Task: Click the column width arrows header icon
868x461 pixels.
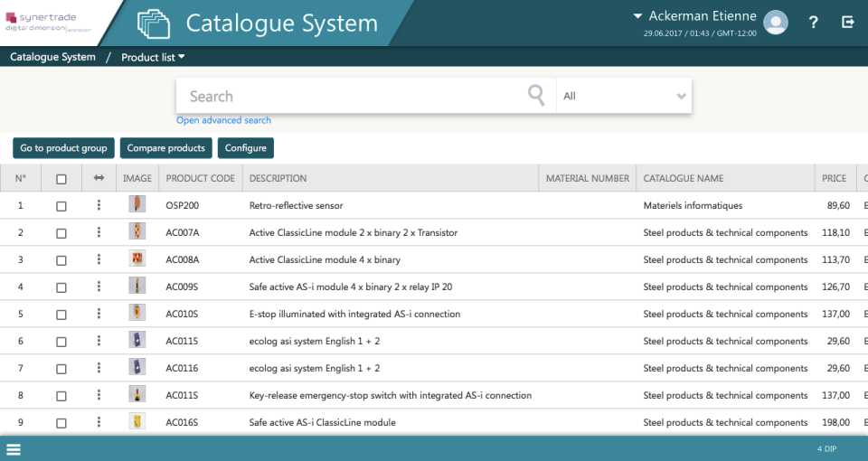Action: (99, 179)
